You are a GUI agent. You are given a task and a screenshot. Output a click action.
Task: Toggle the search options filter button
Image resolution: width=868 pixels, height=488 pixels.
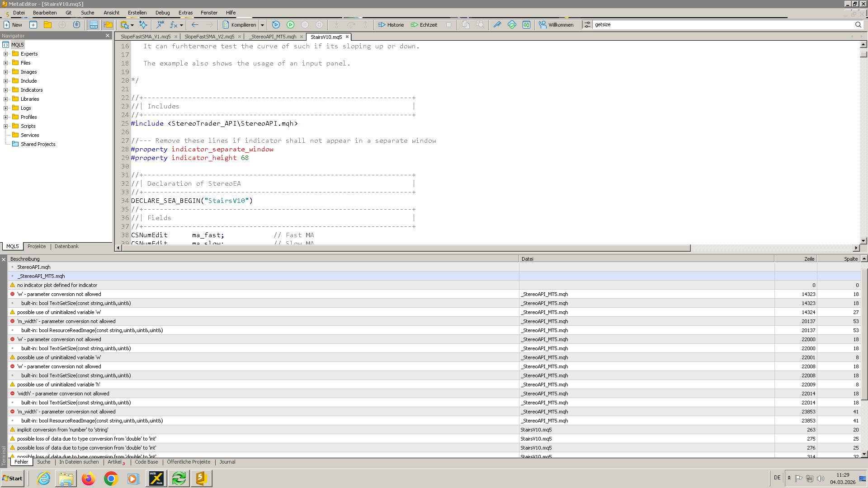coord(587,25)
